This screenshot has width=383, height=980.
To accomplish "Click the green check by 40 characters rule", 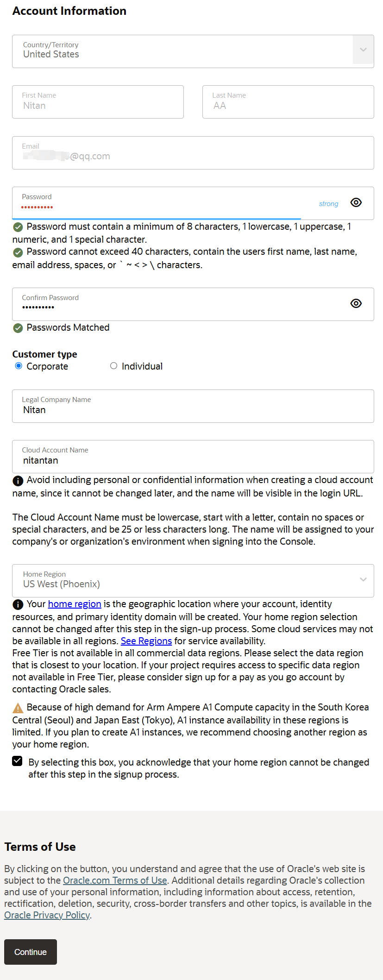I will click(x=18, y=252).
